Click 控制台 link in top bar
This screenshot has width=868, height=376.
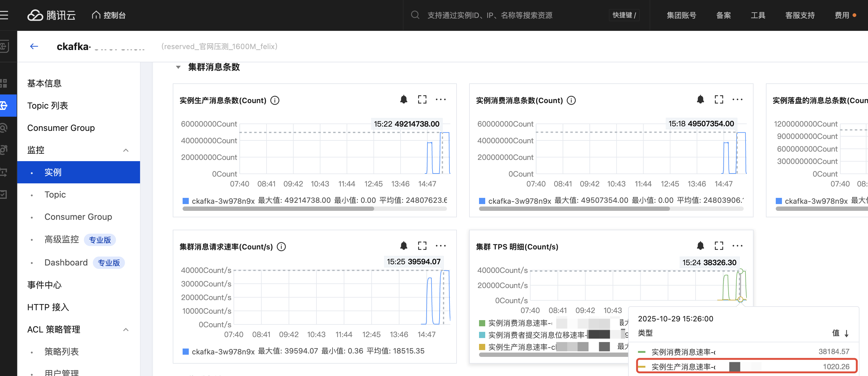(109, 15)
